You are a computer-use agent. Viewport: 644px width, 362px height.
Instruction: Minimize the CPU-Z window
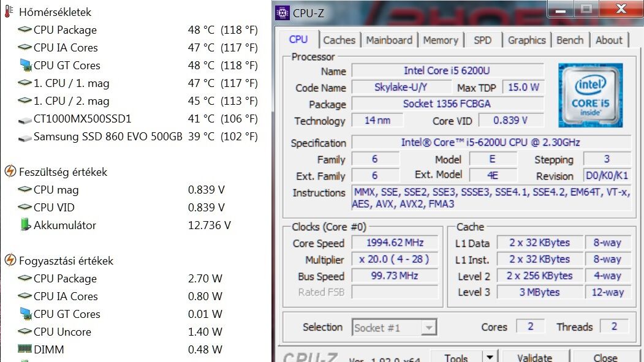pyautogui.click(x=561, y=9)
